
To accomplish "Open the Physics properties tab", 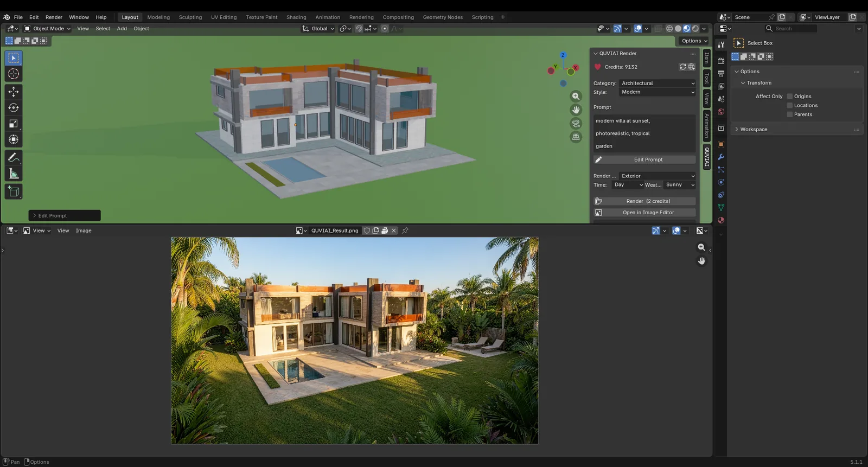I will pyautogui.click(x=721, y=182).
